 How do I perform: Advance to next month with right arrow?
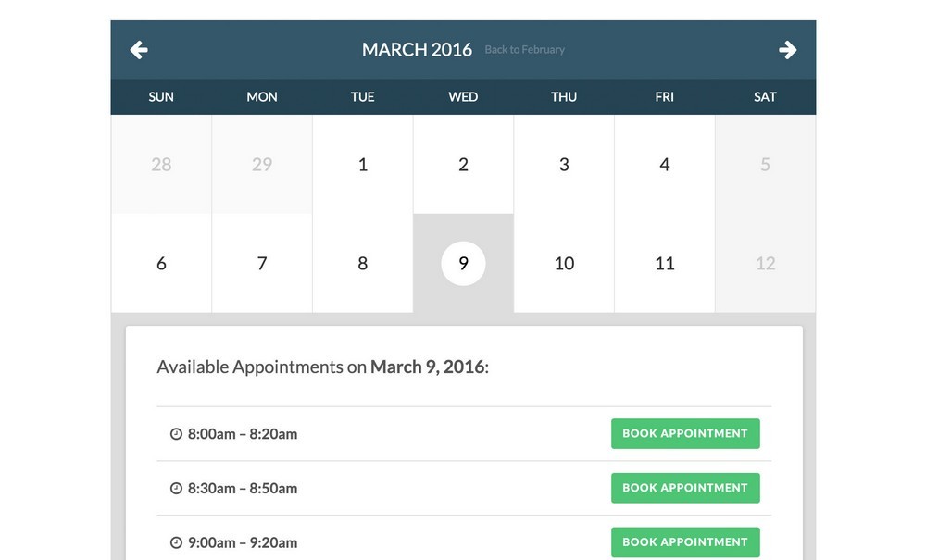pyautogui.click(x=787, y=50)
